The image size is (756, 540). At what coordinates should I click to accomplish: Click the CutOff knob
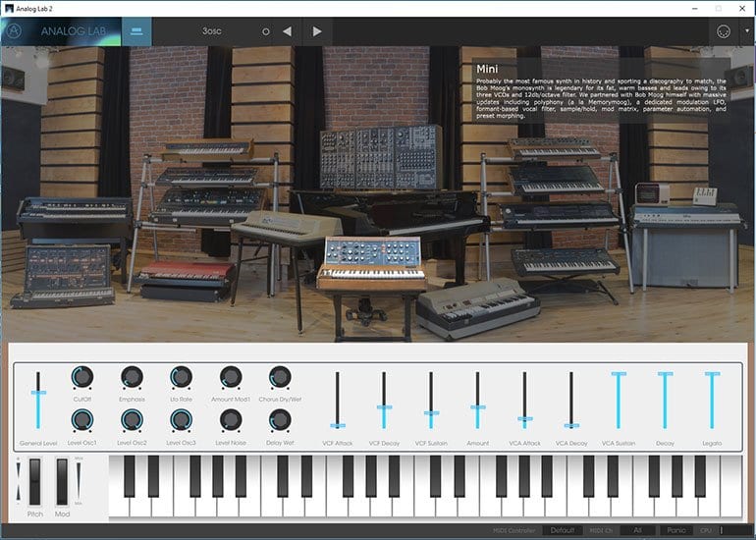pos(82,377)
